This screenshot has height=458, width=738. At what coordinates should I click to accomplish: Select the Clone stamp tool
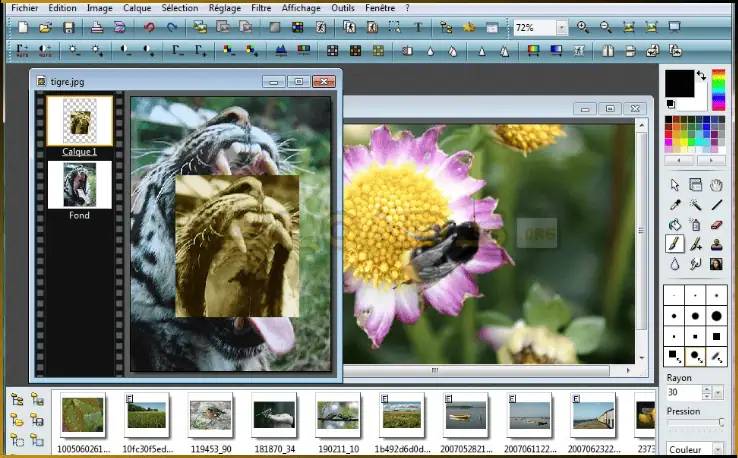tap(716, 244)
